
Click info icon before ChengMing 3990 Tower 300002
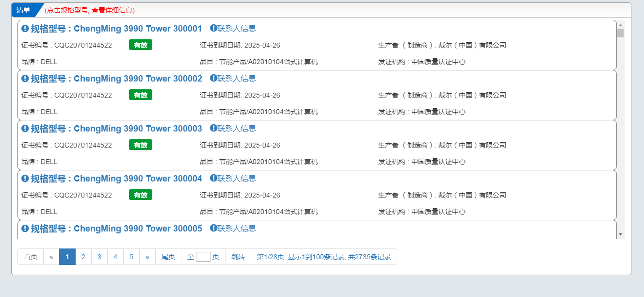click(x=25, y=79)
